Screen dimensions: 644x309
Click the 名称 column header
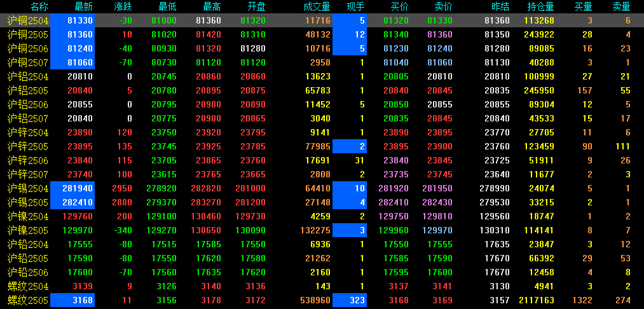pos(40,6)
